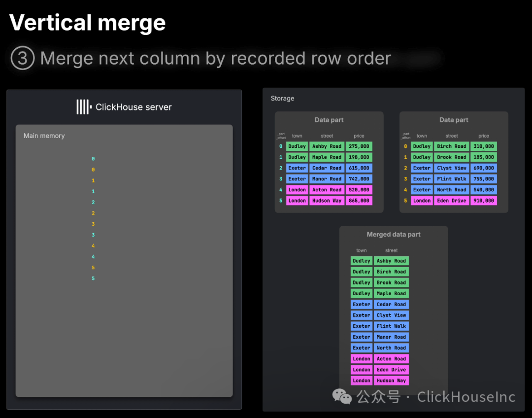Screen dimensions: 532x418
Task: Click the cyan 0 in Main memory
Action: coord(93,159)
